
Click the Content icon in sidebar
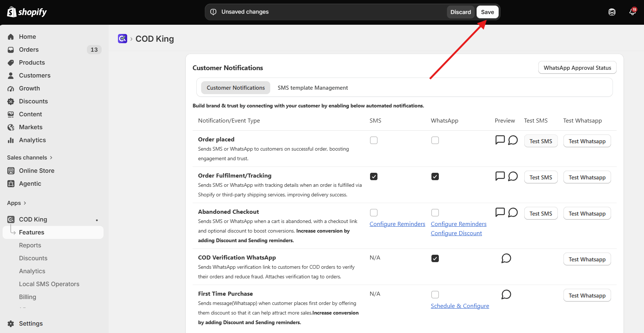(11, 114)
